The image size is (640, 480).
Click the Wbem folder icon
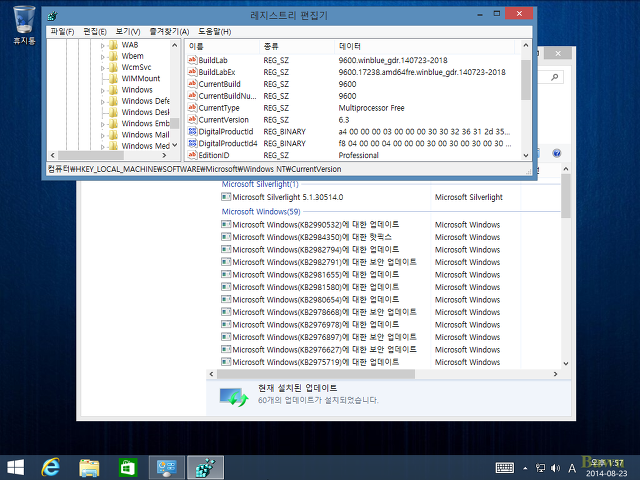click(x=113, y=56)
